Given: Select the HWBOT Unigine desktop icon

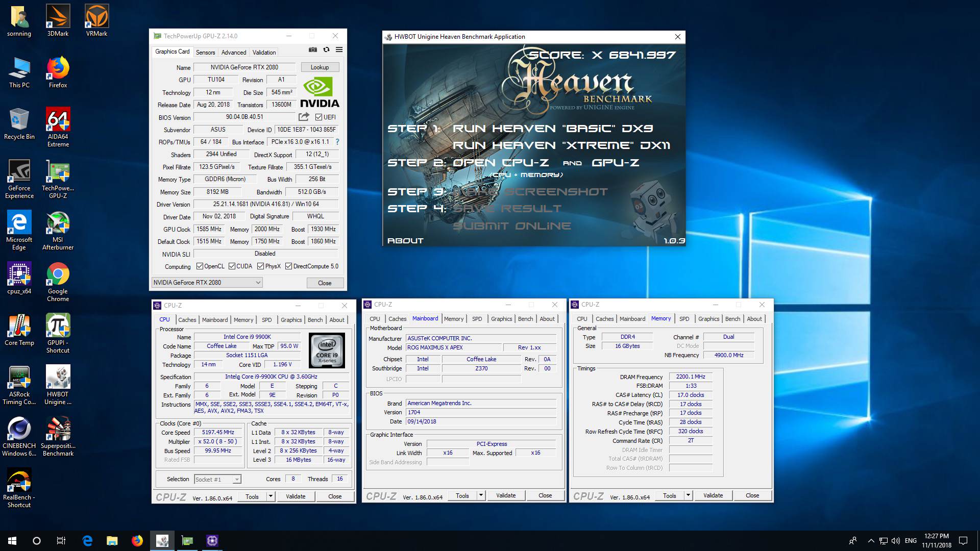Looking at the screenshot, I should pos(58,385).
